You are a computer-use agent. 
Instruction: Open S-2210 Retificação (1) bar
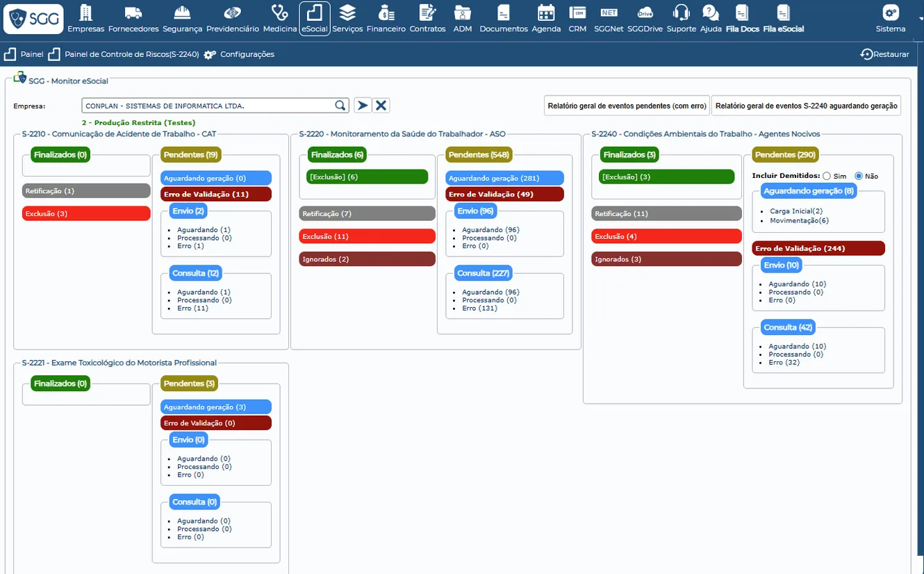(x=86, y=190)
